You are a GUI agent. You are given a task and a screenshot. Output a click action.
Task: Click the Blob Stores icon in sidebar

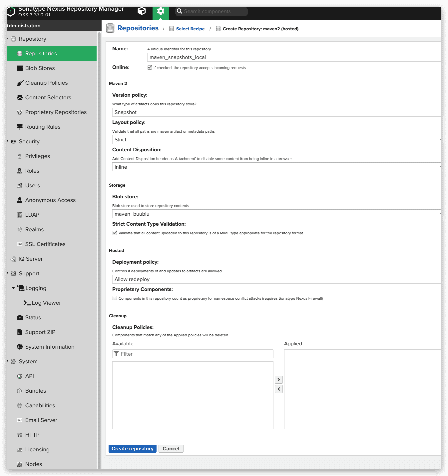[x=20, y=68]
